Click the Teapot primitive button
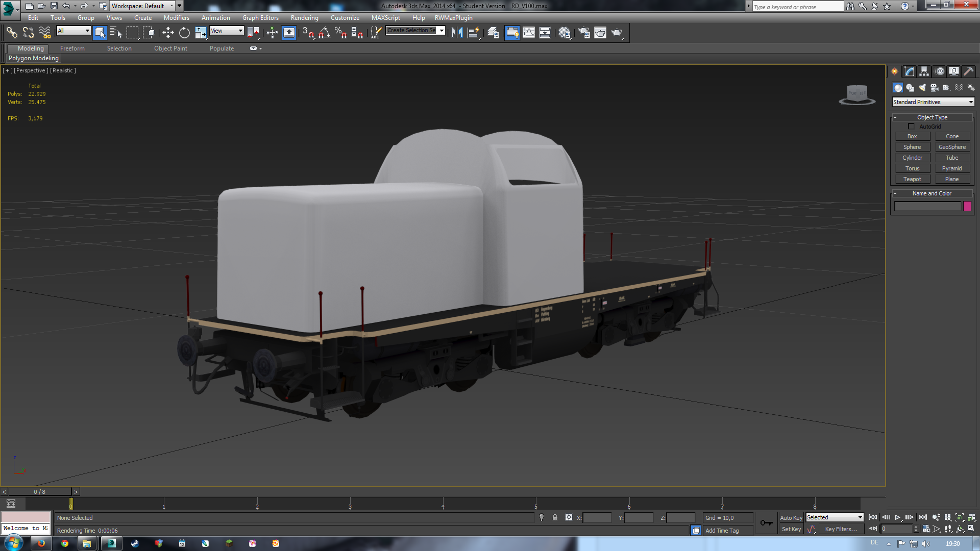980x551 pixels. click(912, 179)
